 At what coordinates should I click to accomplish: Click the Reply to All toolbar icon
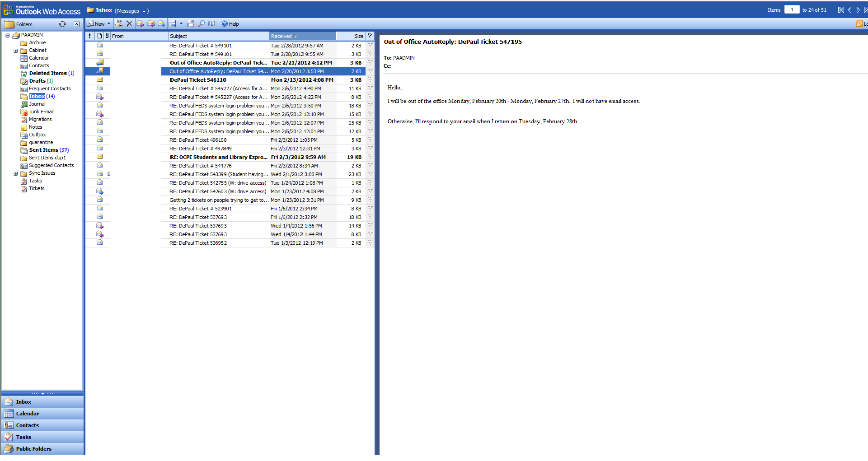click(x=151, y=24)
